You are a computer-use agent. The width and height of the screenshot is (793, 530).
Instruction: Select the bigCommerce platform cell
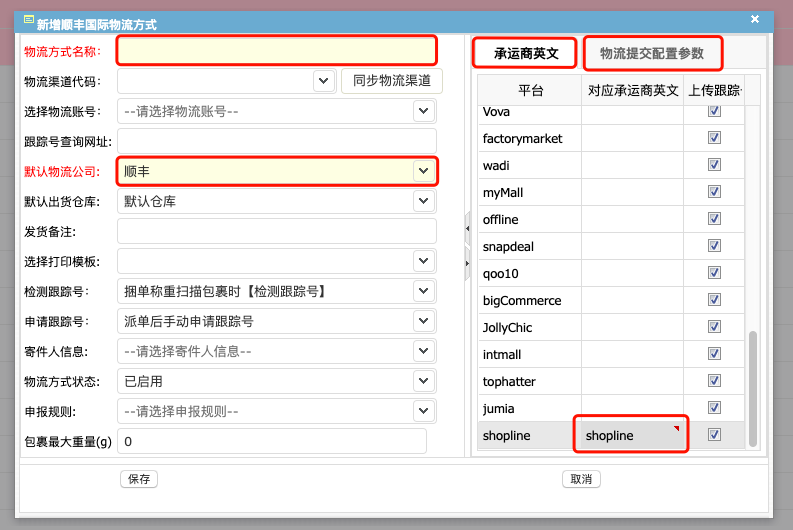click(530, 300)
